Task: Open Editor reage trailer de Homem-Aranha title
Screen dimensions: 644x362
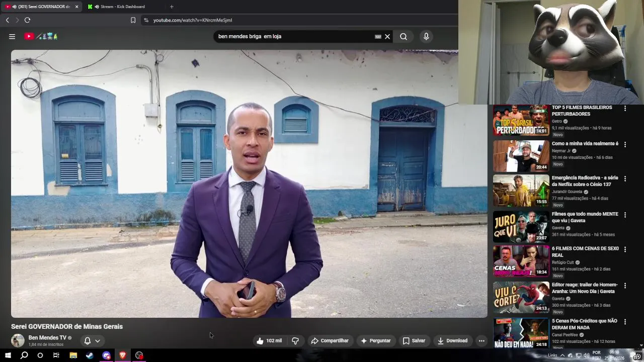Action: click(x=585, y=288)
